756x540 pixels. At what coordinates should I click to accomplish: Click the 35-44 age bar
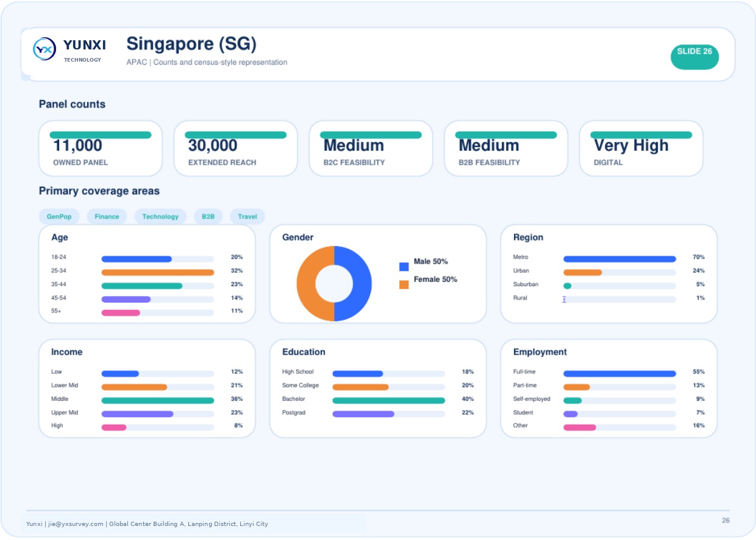tap(142, 286)
